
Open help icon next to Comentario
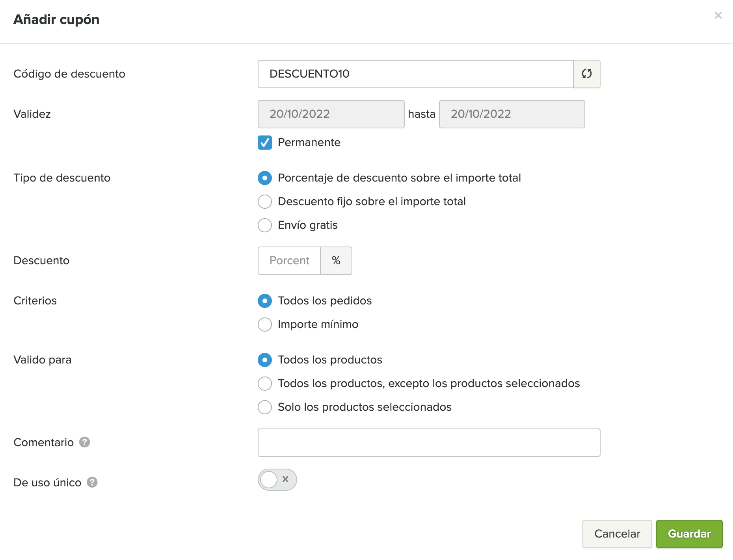click(x=84, y=442)
